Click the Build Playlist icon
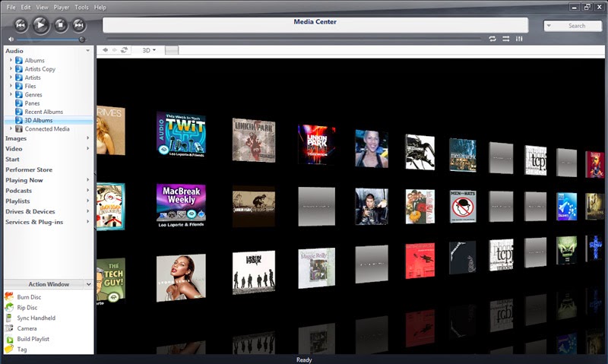 (x=9, y=339)
